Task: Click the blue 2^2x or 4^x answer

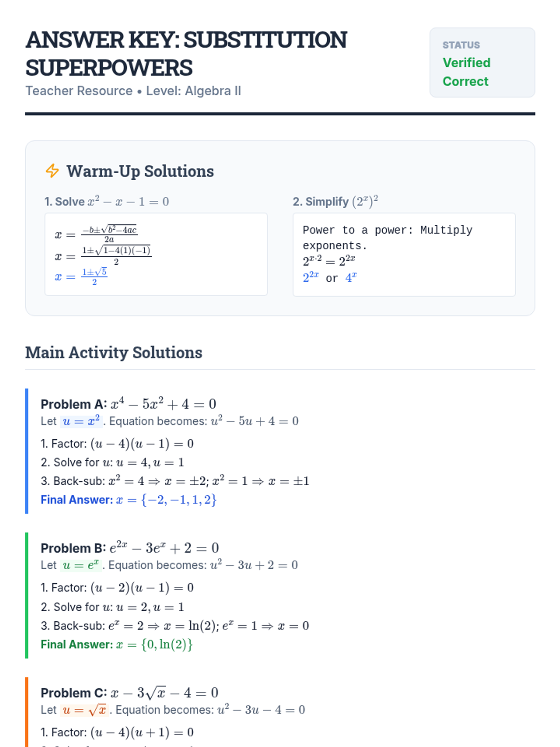Action: point(330,278)
